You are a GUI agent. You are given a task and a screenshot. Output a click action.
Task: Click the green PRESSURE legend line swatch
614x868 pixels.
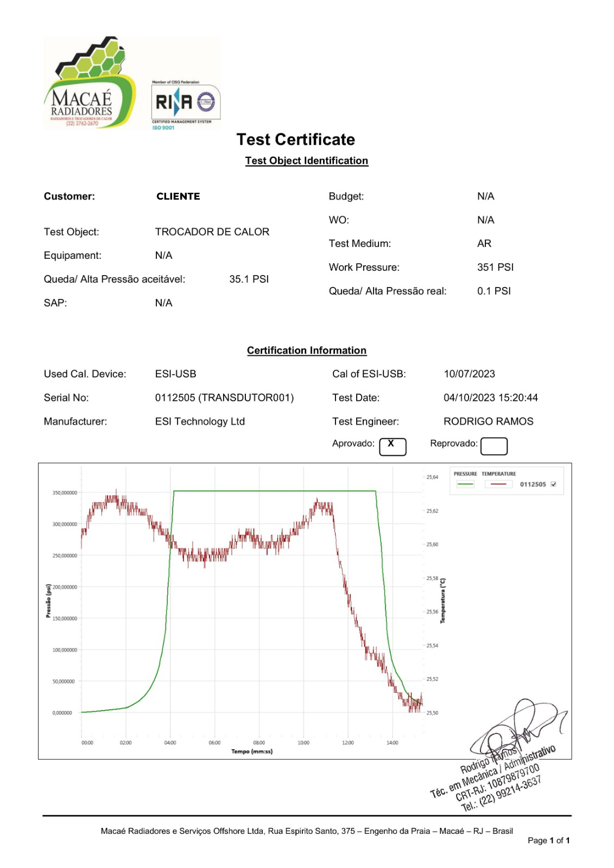[465, 484]
